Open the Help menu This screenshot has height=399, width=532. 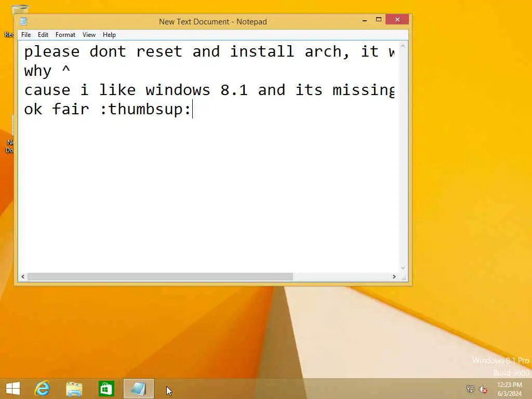[x=109, y=35]
